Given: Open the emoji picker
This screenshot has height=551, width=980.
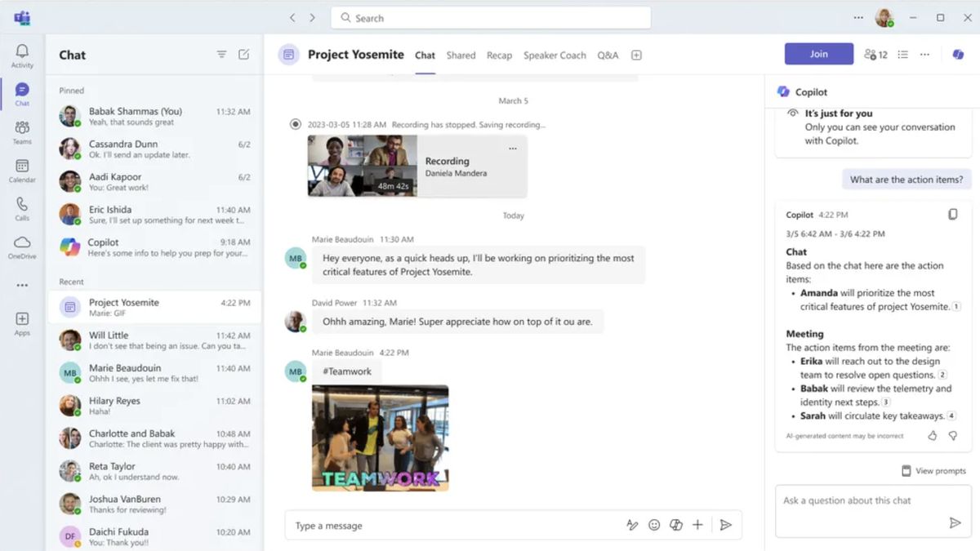Looking at the screenshot, I should tap(654, 526).
